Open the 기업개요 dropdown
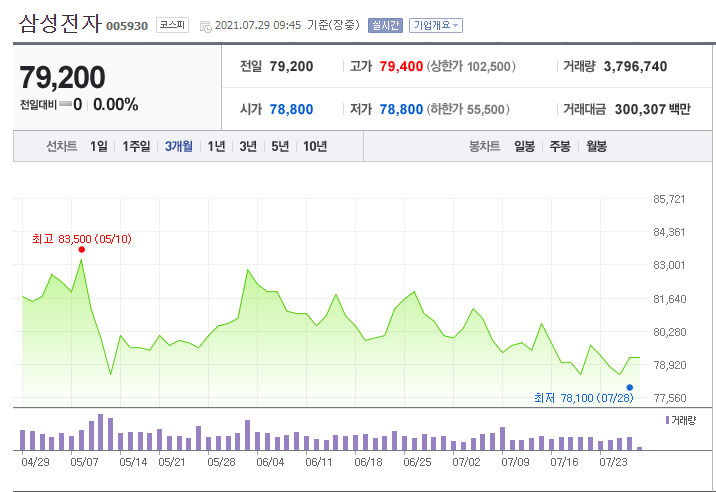 click(436, 25)
